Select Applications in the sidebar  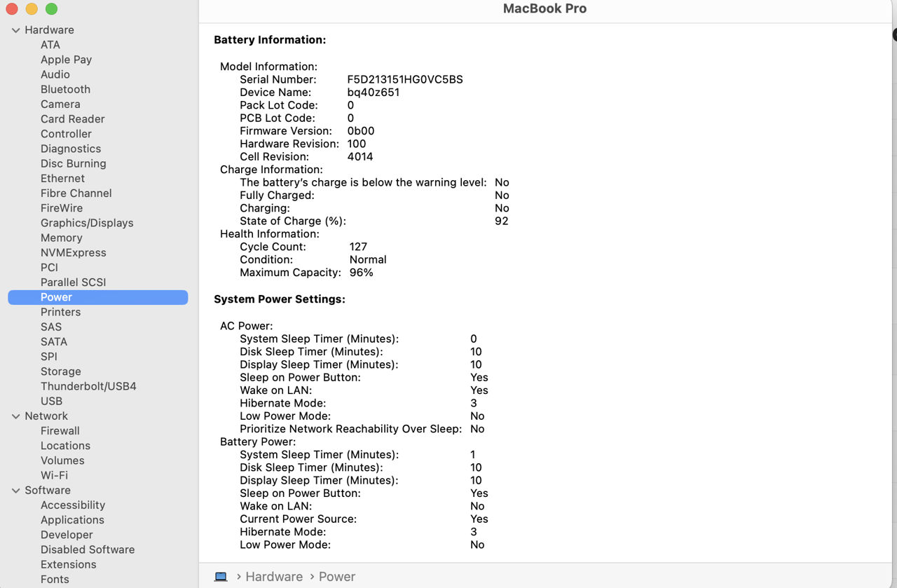pyautogui.click(x=72, y=520)
